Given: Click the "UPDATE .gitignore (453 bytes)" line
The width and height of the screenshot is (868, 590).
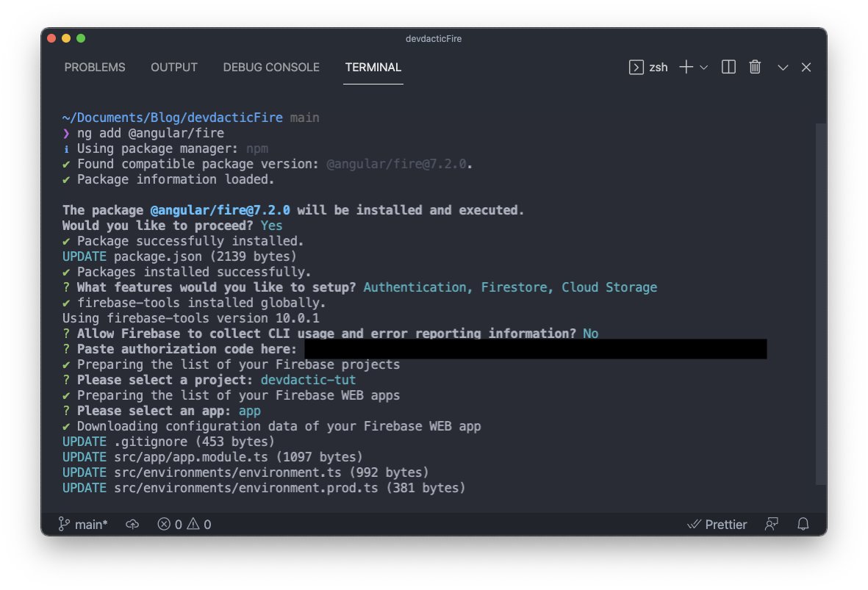Looking at the screenshot, I should [168, 442].
